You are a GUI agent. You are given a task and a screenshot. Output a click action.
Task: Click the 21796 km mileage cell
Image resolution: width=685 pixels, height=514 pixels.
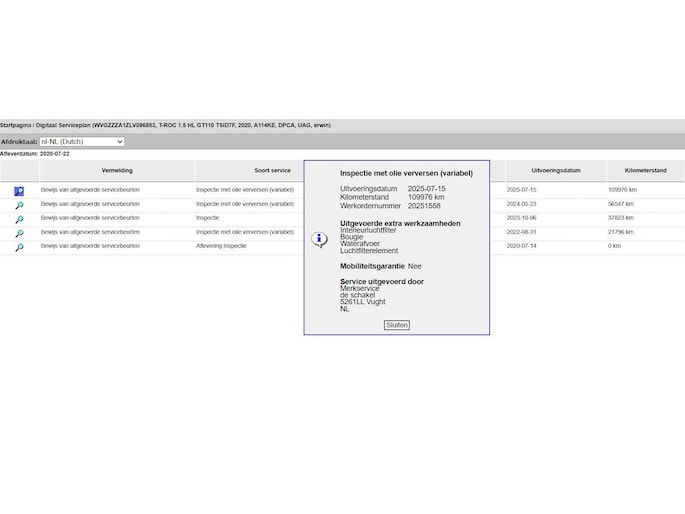[x=621, y=232]
